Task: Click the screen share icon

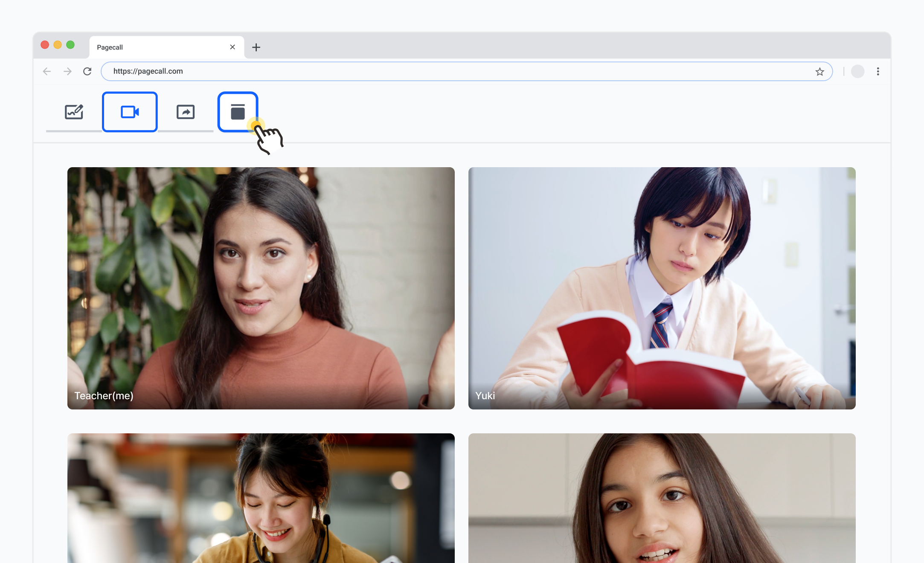Action: point(186,112)
